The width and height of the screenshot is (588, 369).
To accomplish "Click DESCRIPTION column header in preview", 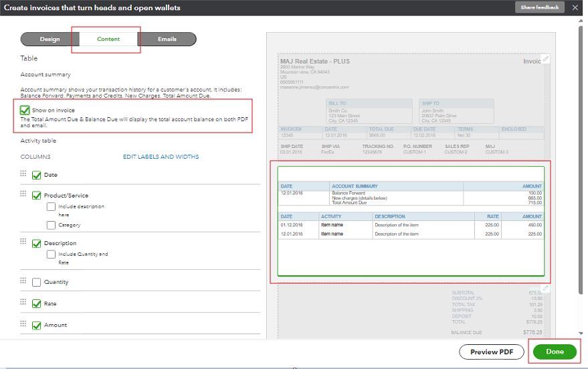I will pos(390,216).
